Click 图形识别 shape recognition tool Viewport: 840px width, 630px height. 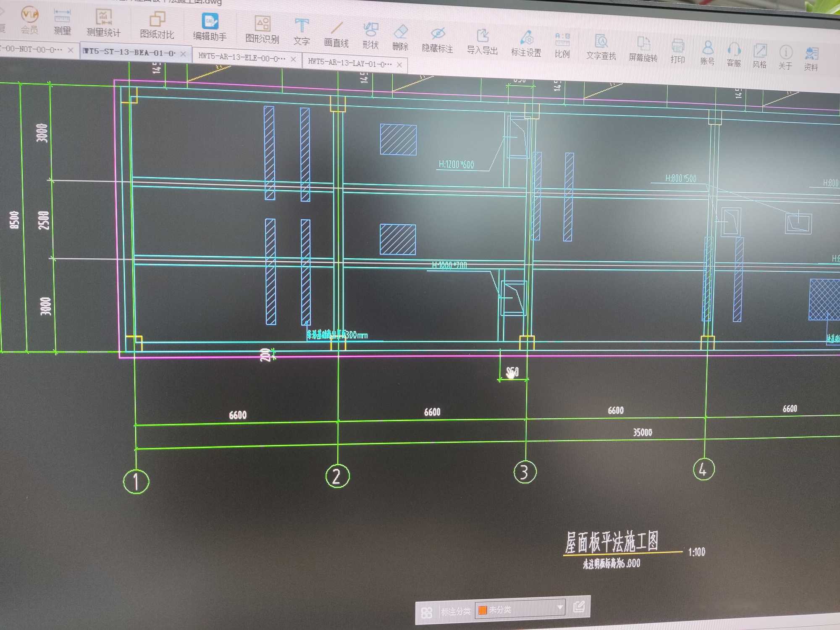point(262,30)
